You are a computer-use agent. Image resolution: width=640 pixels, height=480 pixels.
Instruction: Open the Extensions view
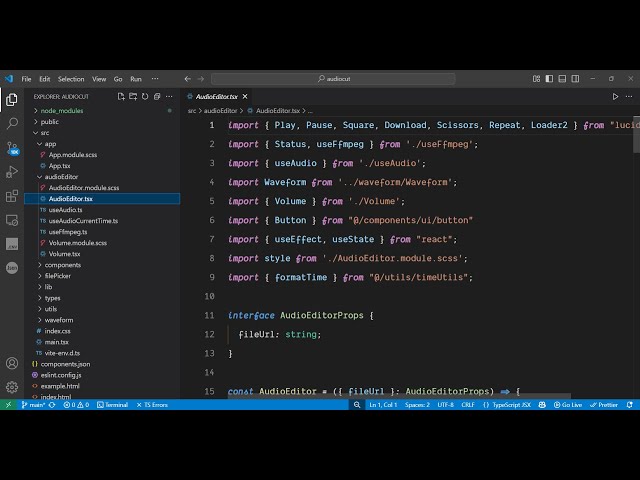(x=12, y=196)
